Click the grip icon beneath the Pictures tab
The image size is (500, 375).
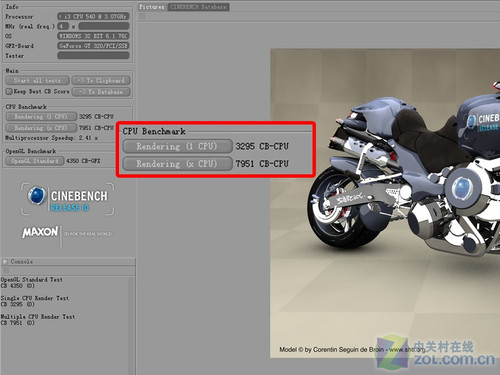pos(142,16)
